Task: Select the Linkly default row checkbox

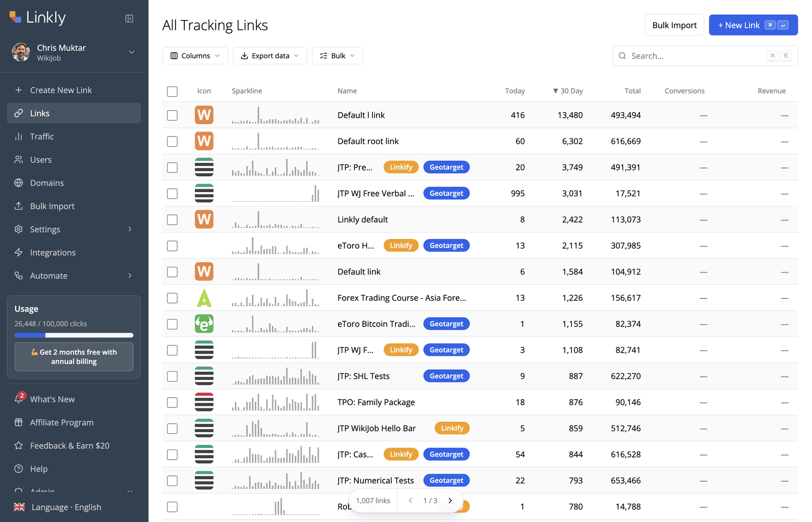Action: (x=173, y=220)
